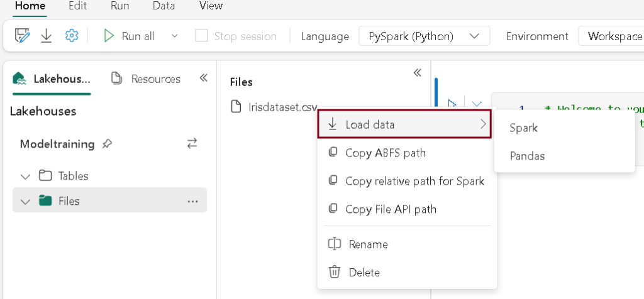Click the swap lakehouse arrows icon
This screenshot has width=644, height=299.
coord(192,144)
